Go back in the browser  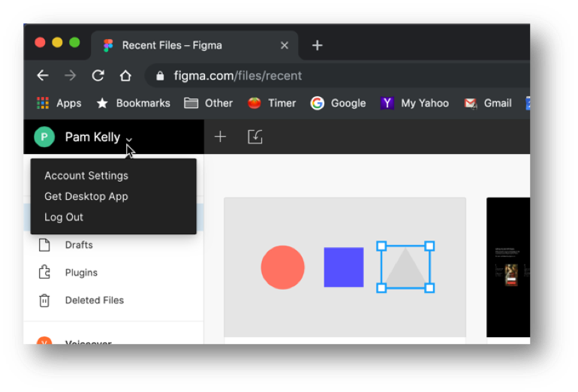43,76
